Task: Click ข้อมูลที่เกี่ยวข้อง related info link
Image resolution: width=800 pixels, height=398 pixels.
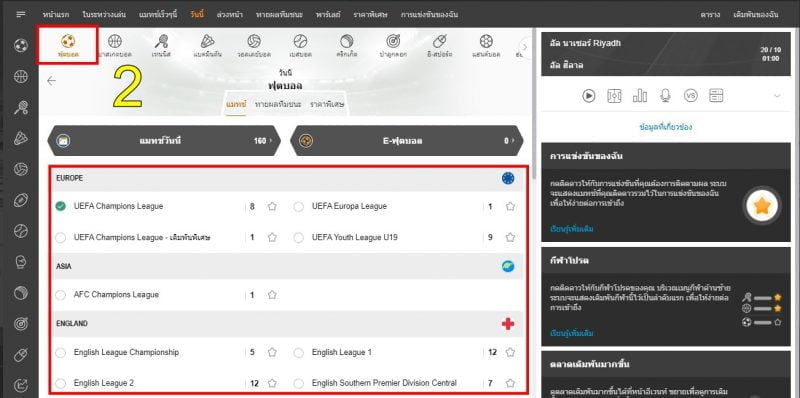Action: pos(666,127)
